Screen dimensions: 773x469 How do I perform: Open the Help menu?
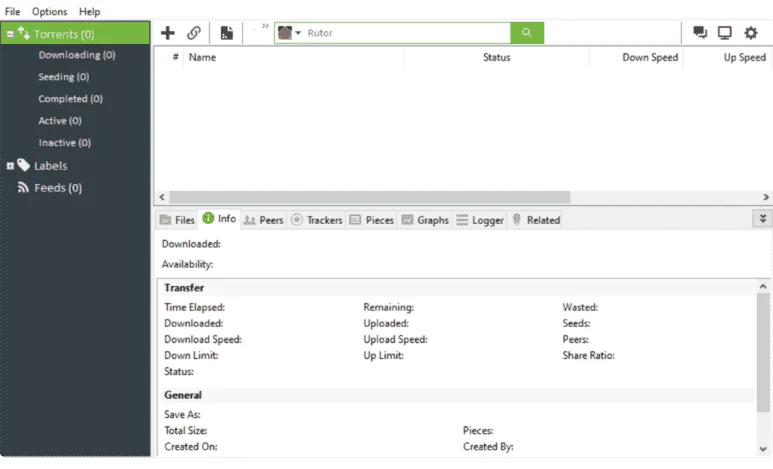pos(89,11)
